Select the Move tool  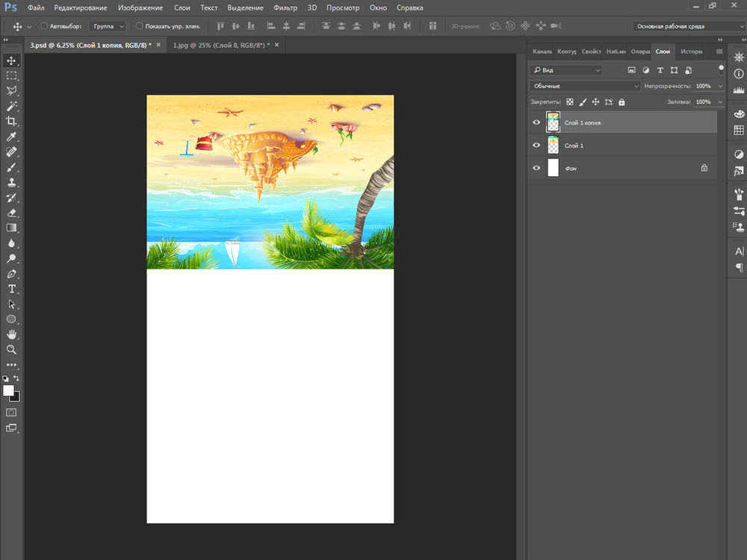pos(11,60)
